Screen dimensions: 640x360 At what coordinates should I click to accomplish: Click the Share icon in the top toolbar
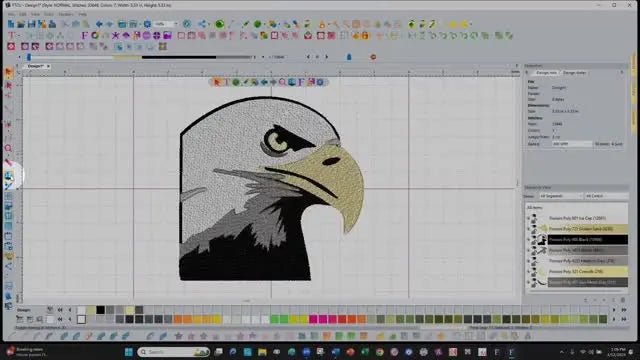click(202, 24)
